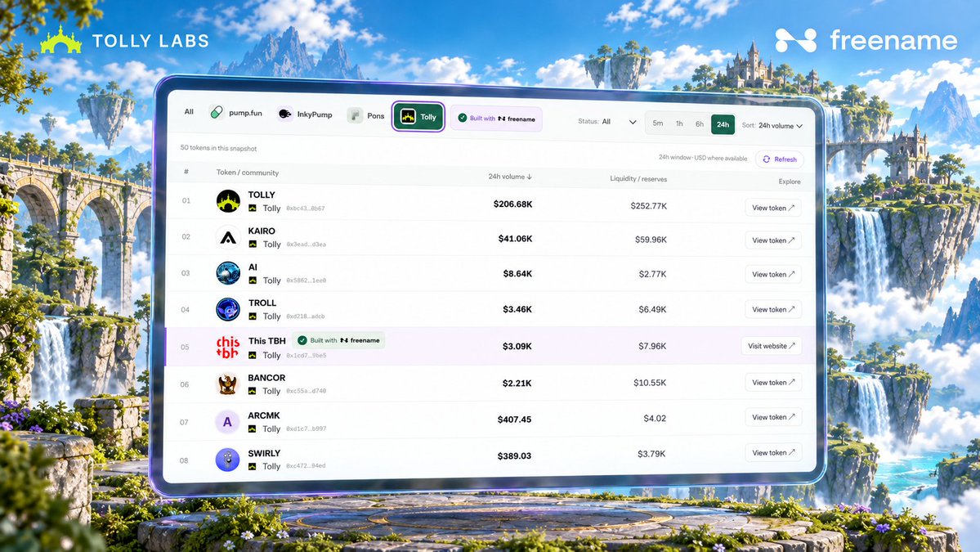980x552 pixels.
Task: Click the ARCMK token avatar icon
Action: pos(227,422)
